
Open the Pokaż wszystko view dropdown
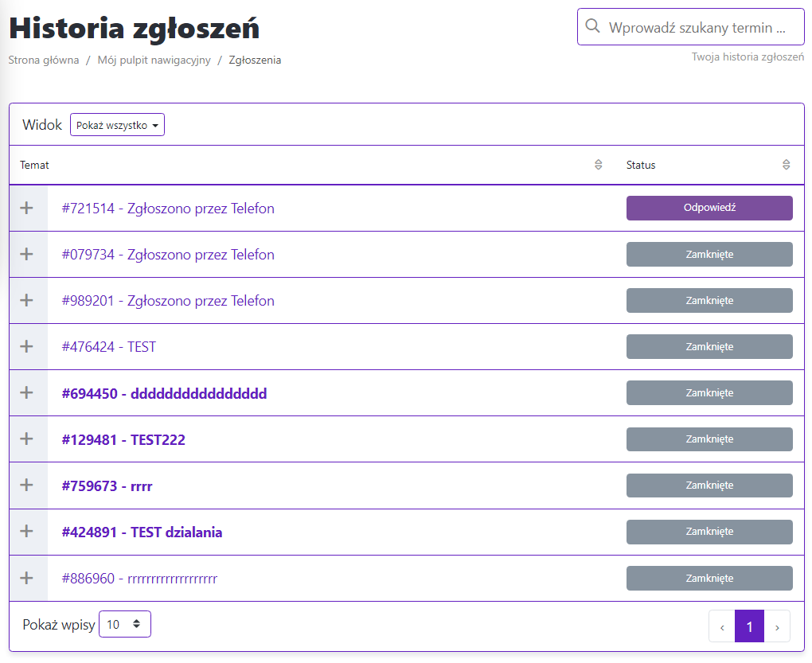117,125
